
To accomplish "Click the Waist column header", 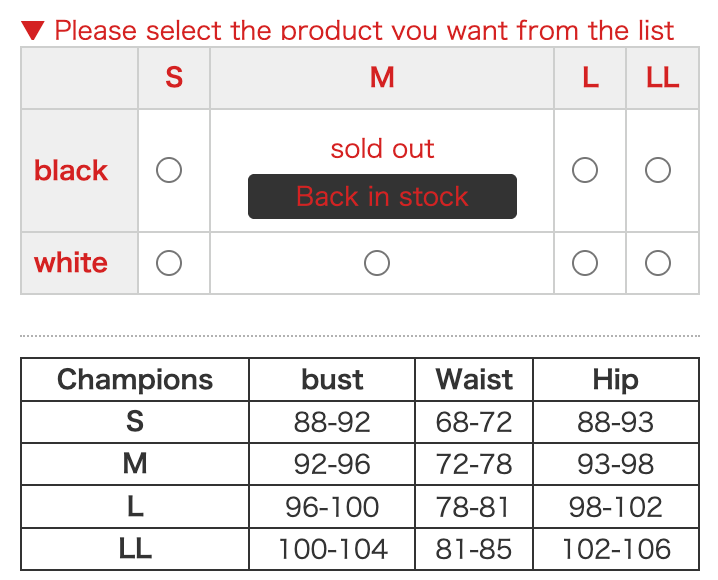I will coord(474,380).
